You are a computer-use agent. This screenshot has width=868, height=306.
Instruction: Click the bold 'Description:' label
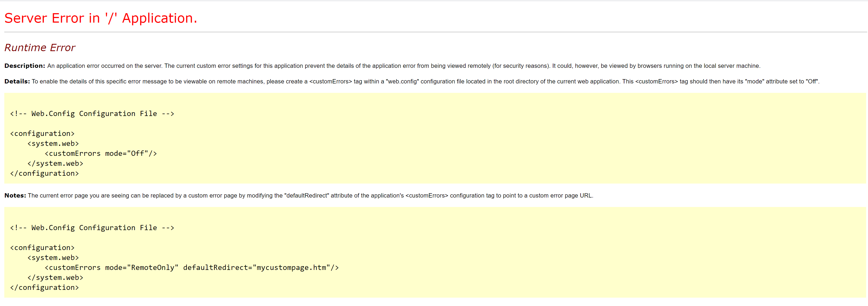tap(25, 66)
